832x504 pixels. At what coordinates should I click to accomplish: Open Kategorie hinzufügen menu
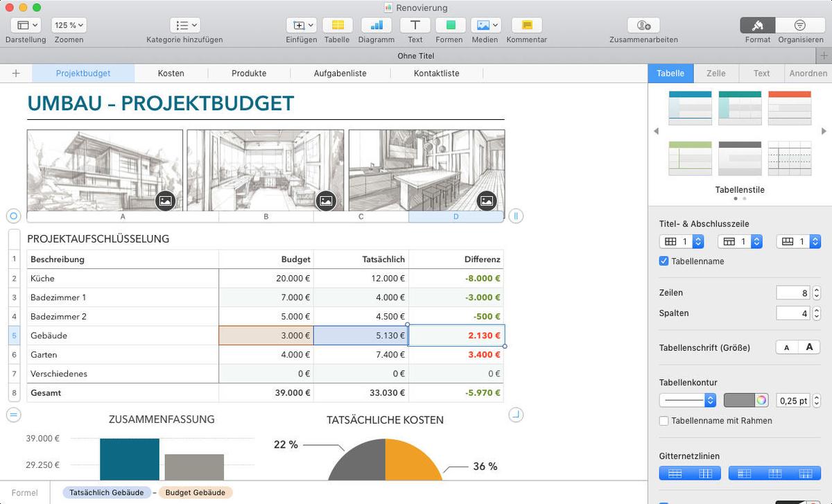coord(184,25)
